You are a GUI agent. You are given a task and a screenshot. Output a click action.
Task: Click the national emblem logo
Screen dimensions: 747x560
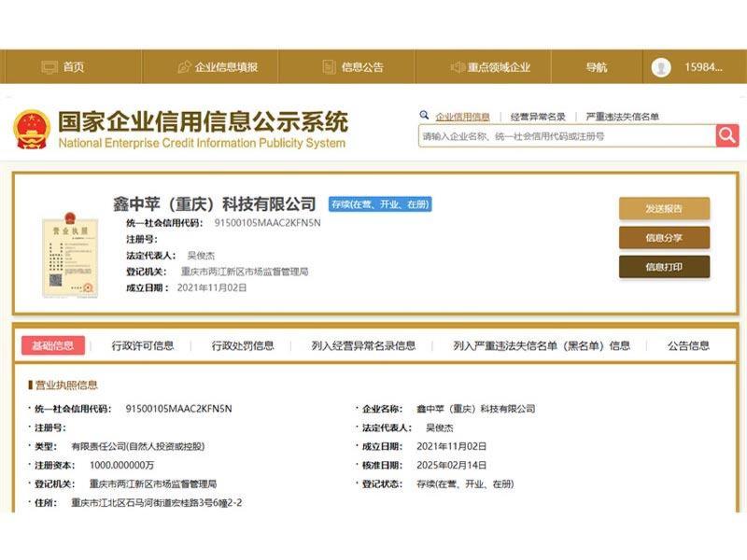coord(32,130)
